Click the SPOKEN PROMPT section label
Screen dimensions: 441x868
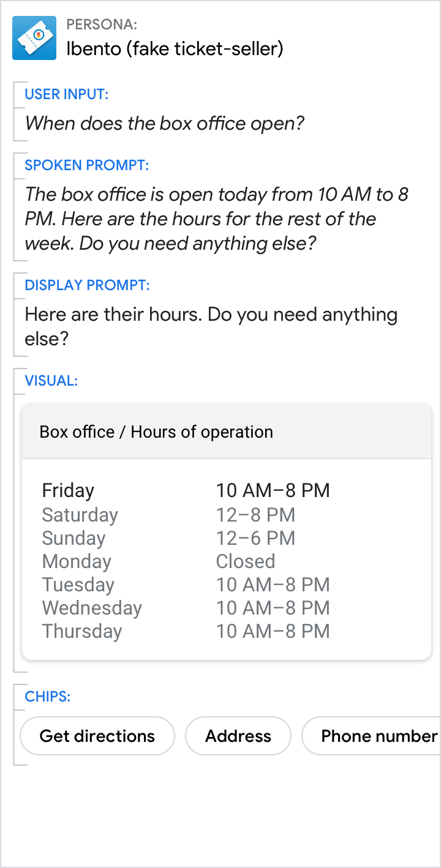click(86, 165)
